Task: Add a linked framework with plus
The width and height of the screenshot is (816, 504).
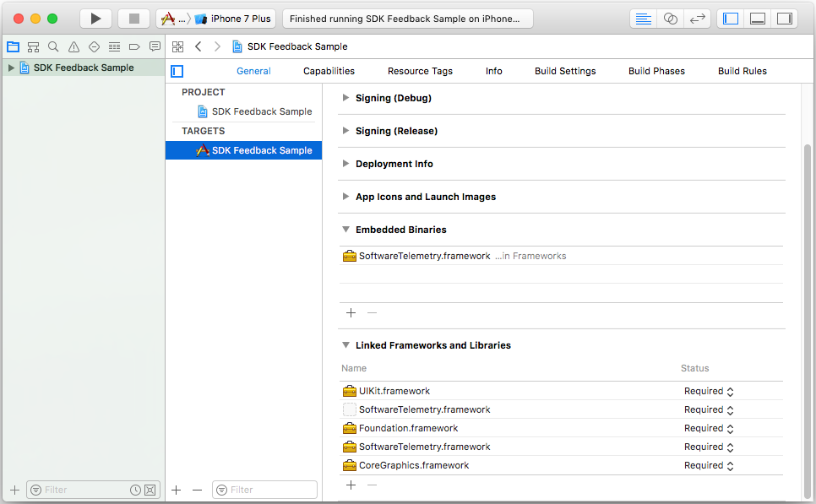Action: [x=351, y=485]
